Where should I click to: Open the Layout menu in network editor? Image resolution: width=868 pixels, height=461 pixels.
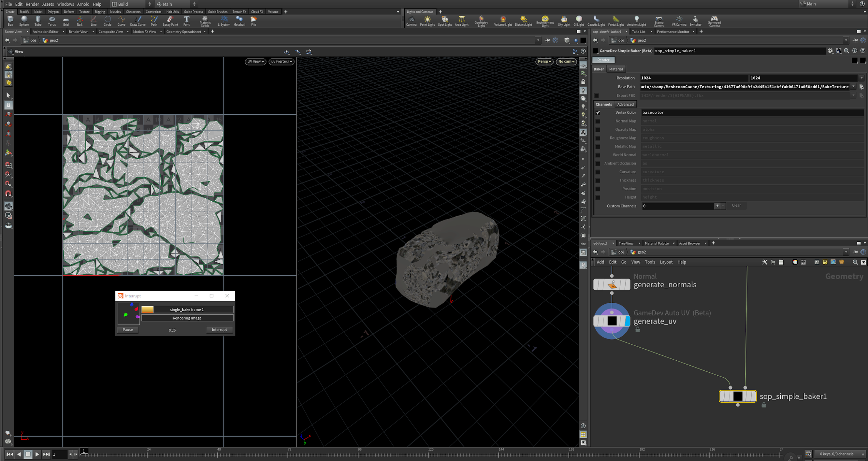click(666, 262)
